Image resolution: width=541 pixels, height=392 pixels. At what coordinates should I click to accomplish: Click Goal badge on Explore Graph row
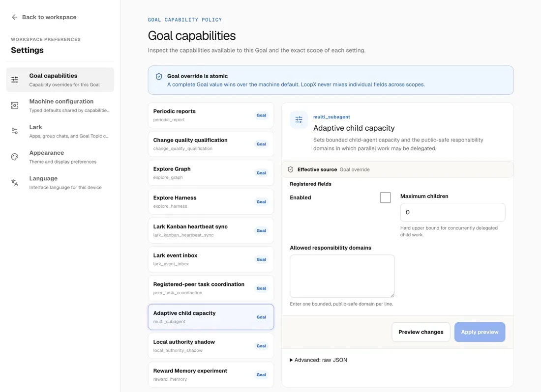[261, 173]
